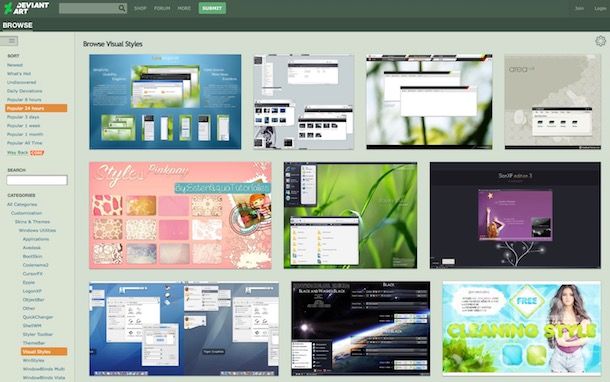Select the QuickChanger subcategory
The width and height of the screenshot is (610, 382).
(x=38, y=317)
